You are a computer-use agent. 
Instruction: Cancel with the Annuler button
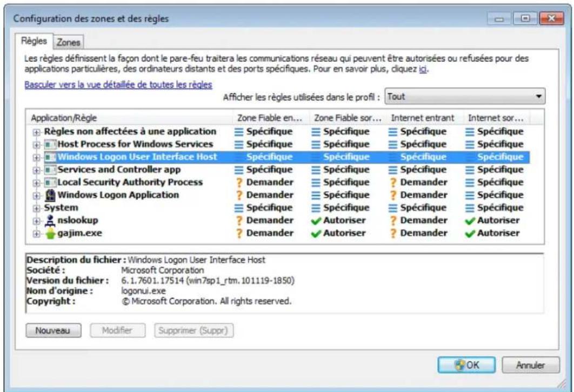click(530, 365)
